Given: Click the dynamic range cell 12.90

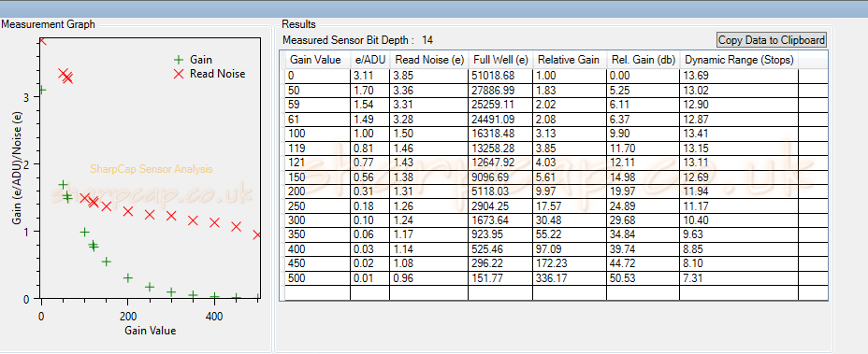Looking at the screenshot, I should tap(739, 105).
